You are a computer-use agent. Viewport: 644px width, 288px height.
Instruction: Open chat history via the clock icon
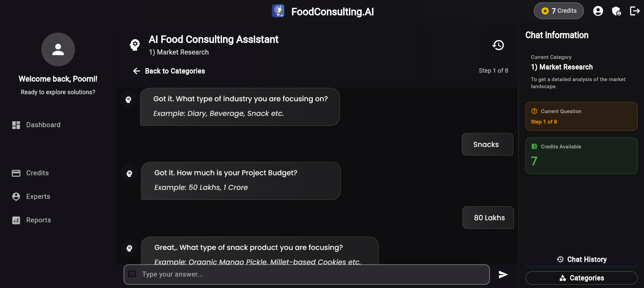[x=498, y=45]
